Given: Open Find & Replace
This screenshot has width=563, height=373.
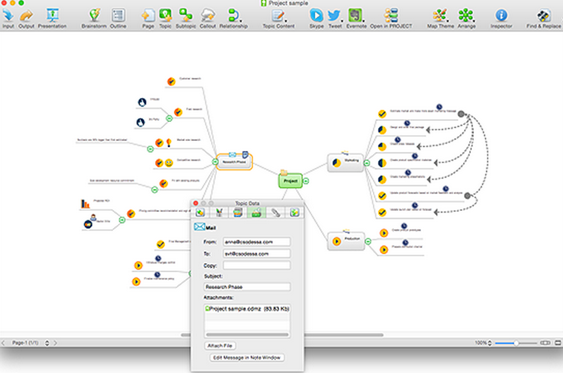Looking at the screenshot, I should [544, 15].
